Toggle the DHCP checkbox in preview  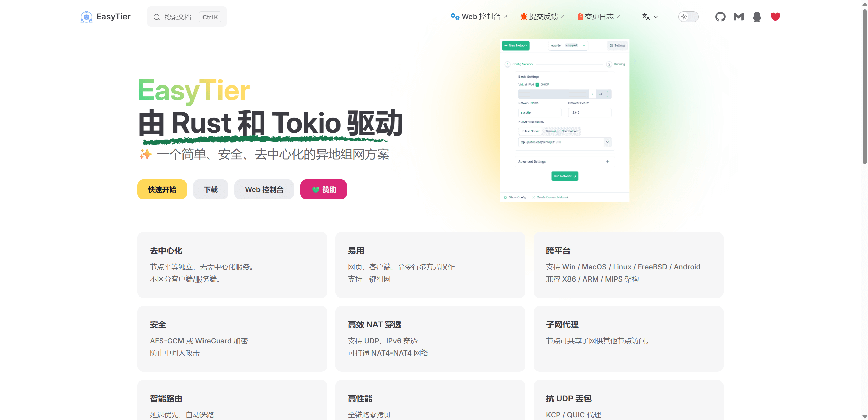coord(537,85)
